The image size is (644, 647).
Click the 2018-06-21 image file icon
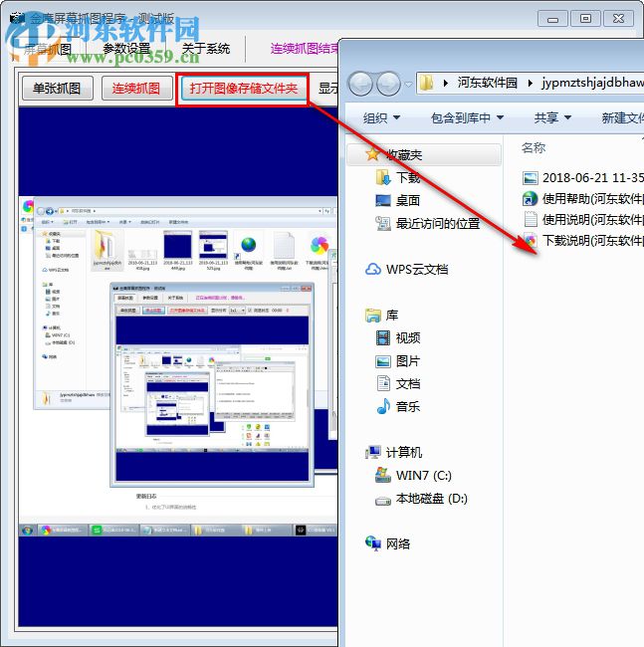[x=531, y=178]
